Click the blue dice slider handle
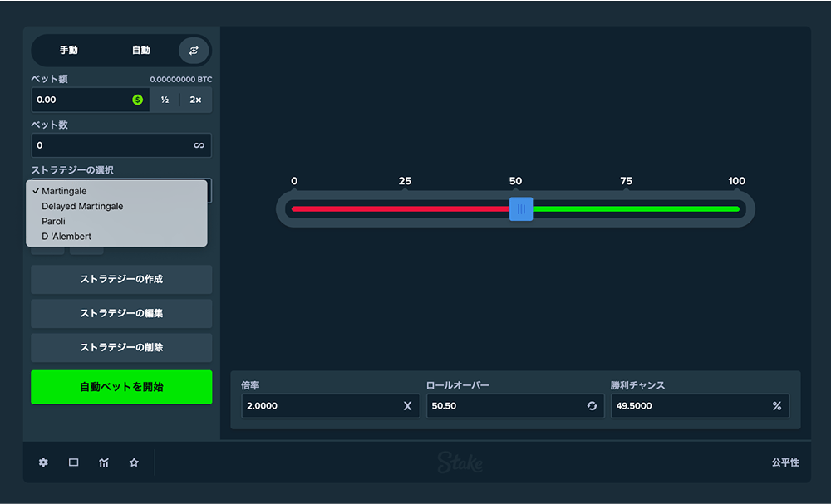The height and width of the screenshot is (504, 831). 521,209
